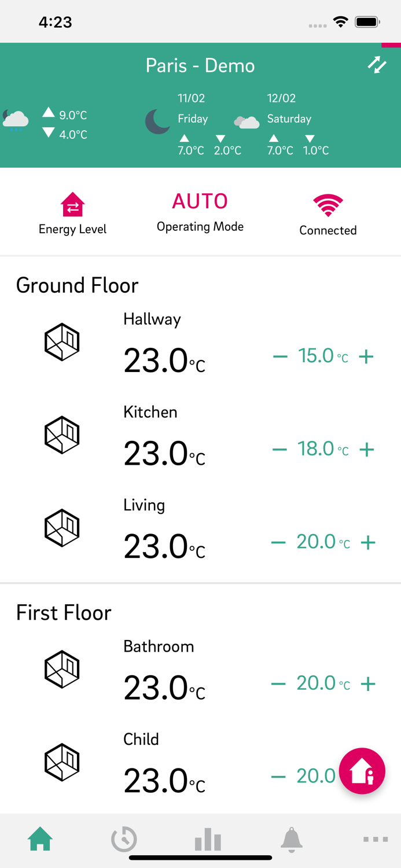401x868 pixels.
Task: Tap Saturday's weather forecast
Action: pyautogui.click(x=289, y=120)
